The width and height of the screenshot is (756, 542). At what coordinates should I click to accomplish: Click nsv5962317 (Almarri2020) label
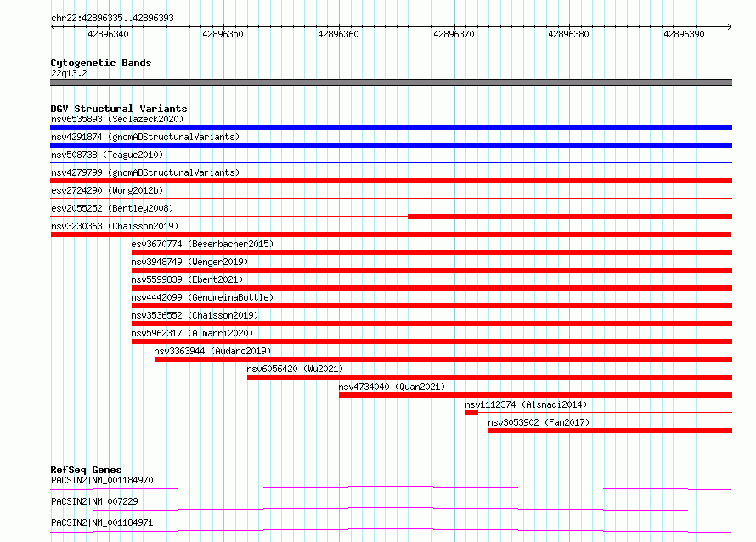[x=192, y=333]
